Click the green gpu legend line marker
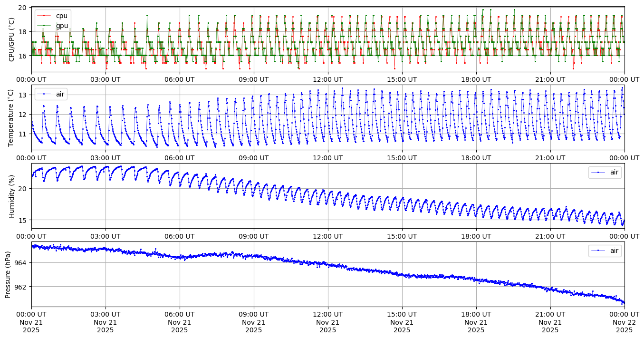The width and height of the screenshot is (644, 338). point(44,25)
